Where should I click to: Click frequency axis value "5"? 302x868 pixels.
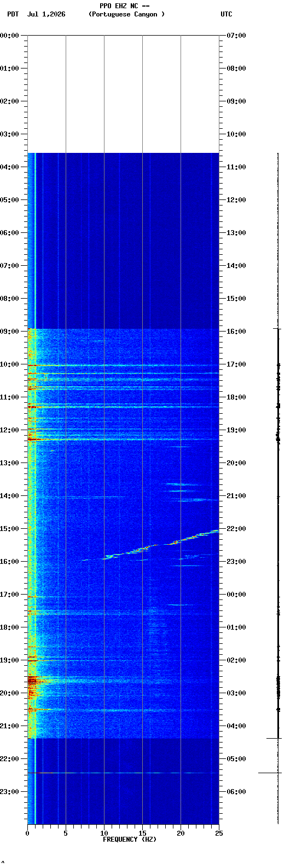[66, 833]
